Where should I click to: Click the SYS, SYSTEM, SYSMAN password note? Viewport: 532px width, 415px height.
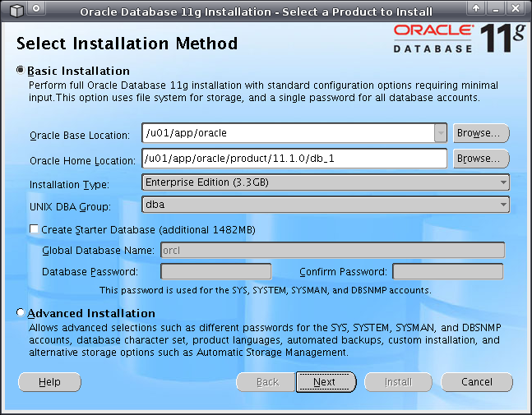click(266, 290)
